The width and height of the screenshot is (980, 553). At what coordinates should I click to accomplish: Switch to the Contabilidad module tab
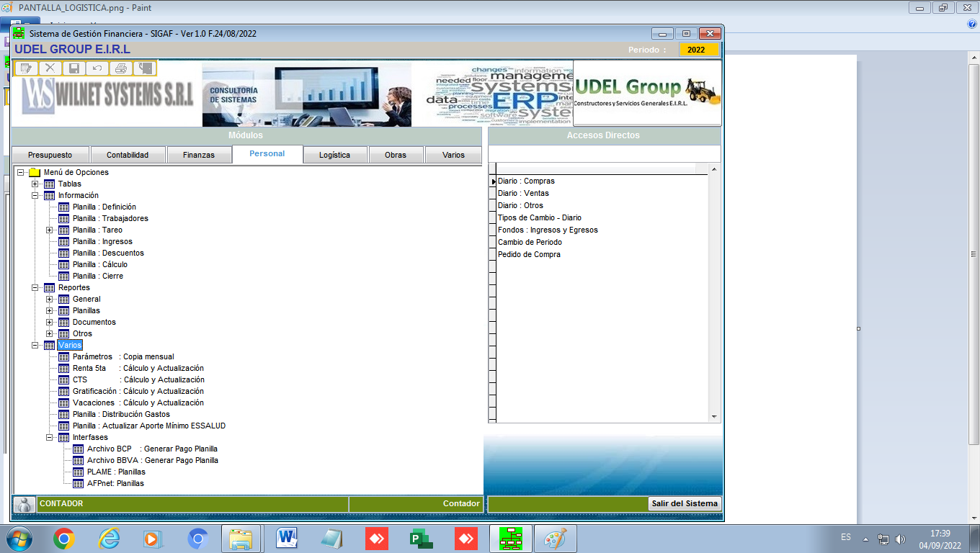(x=128, y=155)
